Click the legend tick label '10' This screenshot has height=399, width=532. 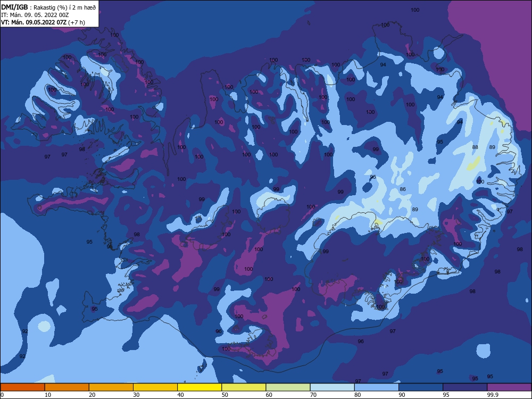click(x=48, y=395)
